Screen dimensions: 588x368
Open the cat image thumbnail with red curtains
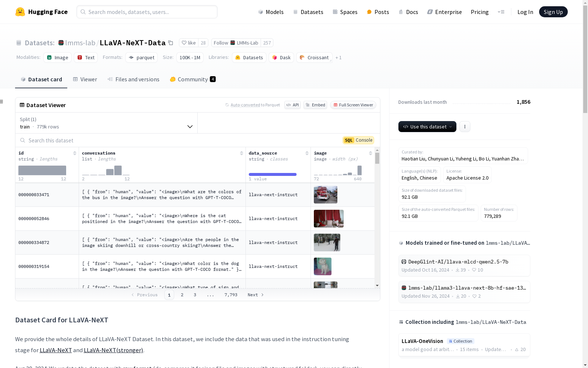(x=329, y=219)
